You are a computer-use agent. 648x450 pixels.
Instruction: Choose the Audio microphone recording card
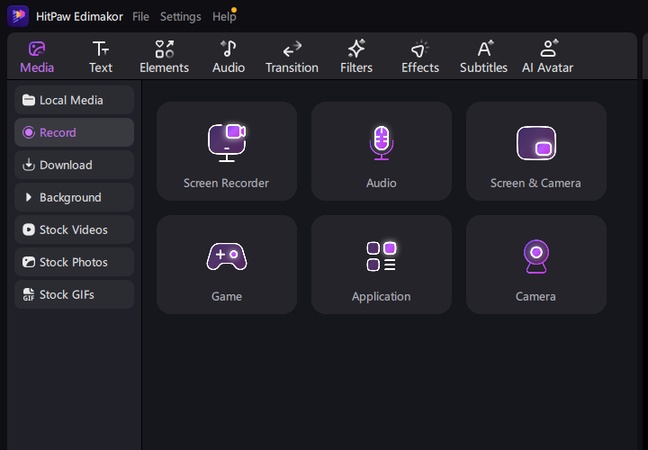381,151
